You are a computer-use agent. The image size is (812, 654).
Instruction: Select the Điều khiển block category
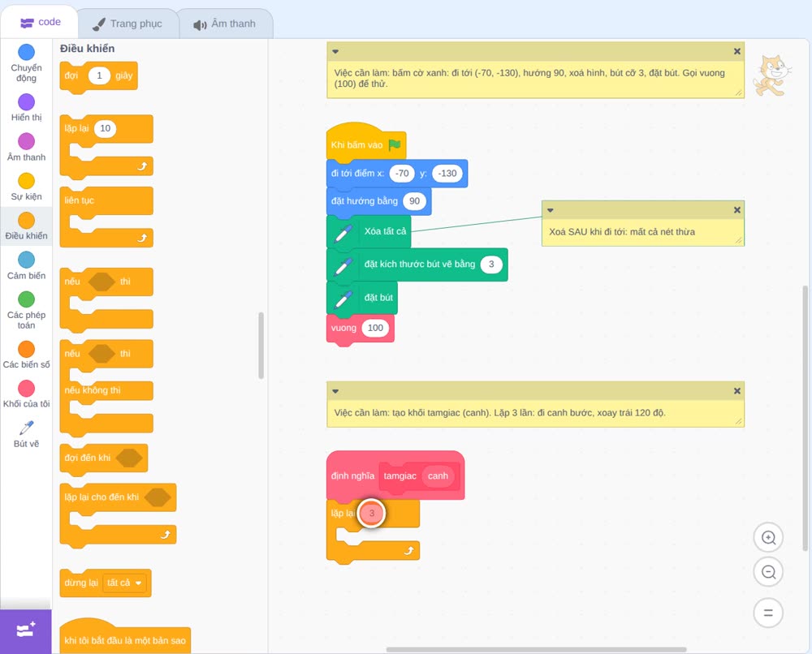point(27,226)
